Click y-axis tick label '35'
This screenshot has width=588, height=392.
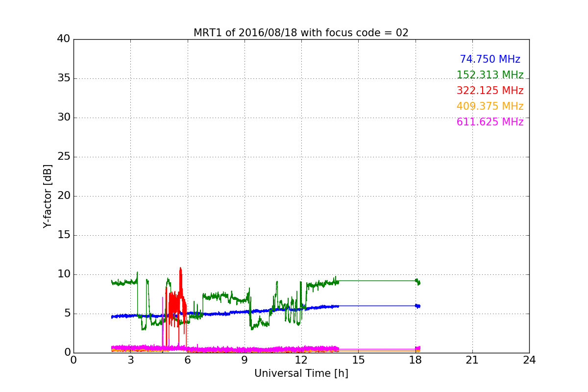pyautogui.click(x=63, y=78)
